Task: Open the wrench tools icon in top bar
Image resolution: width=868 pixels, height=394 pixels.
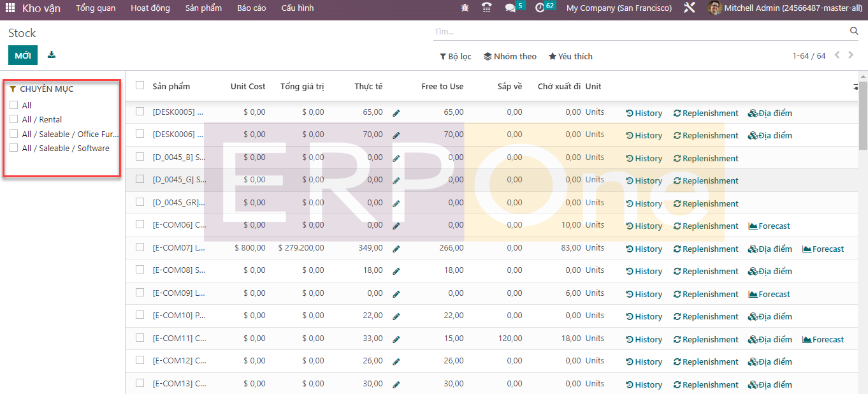Action: [x=689, y=8]
